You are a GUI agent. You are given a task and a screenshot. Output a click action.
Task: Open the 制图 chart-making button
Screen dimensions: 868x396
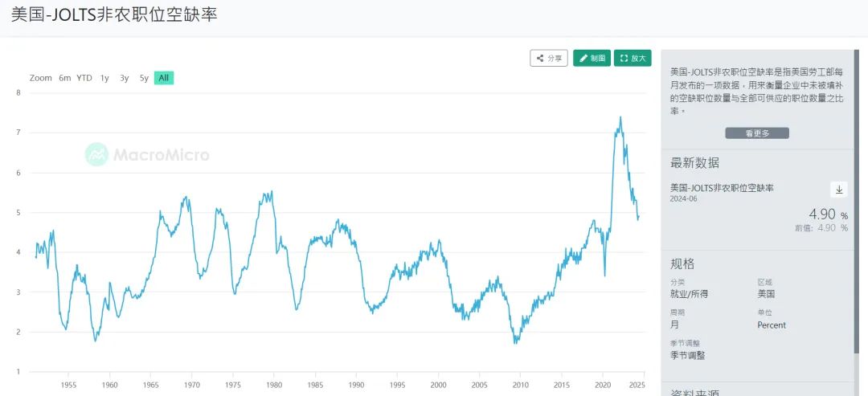pyautogui.click(x=592, y=58)
